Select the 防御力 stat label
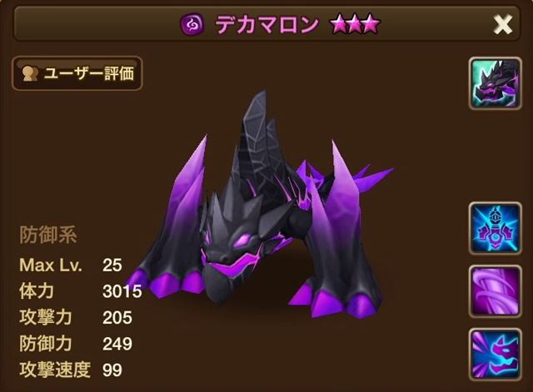533x392 pixels. point(46,344)
